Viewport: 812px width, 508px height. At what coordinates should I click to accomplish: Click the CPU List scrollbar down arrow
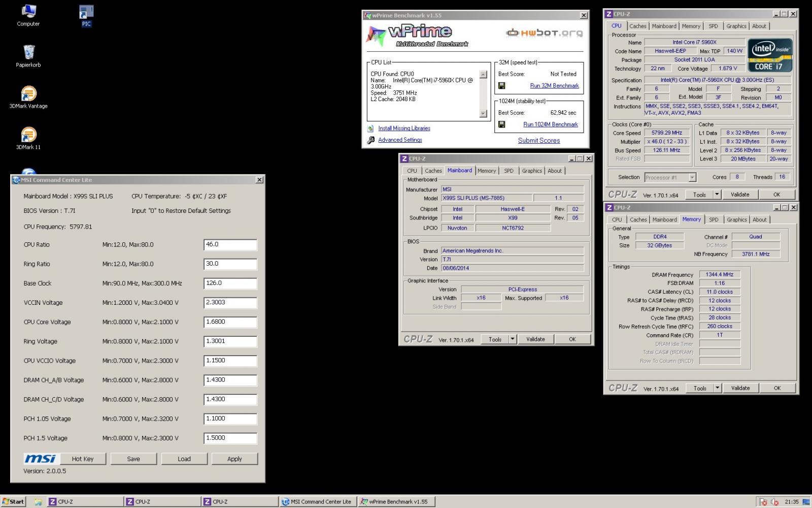(483, 114)
